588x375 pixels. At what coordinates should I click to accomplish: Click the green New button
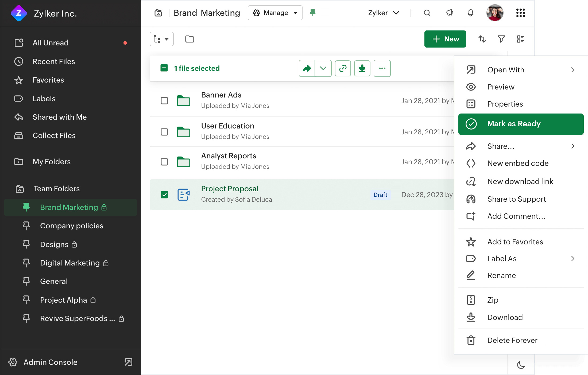coord(445,39)
